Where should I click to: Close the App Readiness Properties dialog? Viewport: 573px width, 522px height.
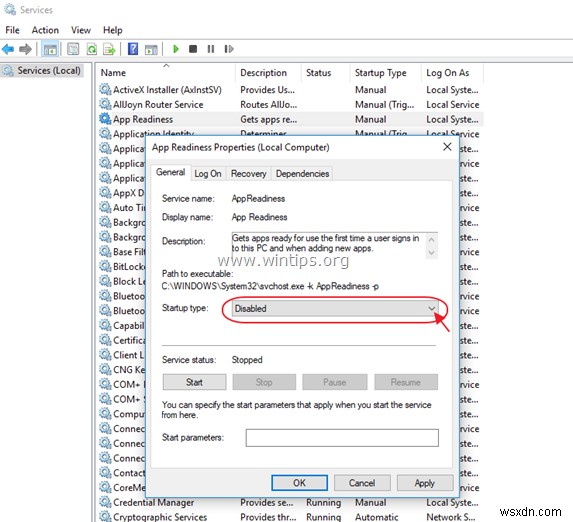tap(447, 147)
